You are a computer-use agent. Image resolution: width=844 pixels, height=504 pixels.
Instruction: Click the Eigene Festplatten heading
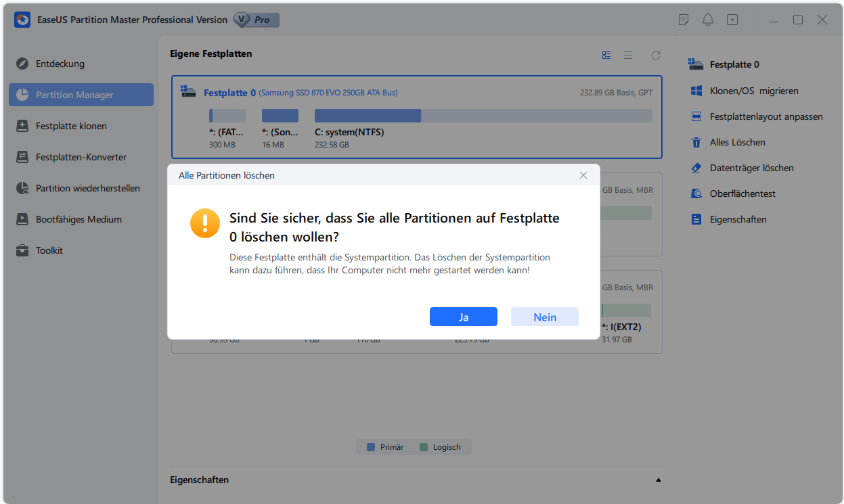(x=210, y=53)
